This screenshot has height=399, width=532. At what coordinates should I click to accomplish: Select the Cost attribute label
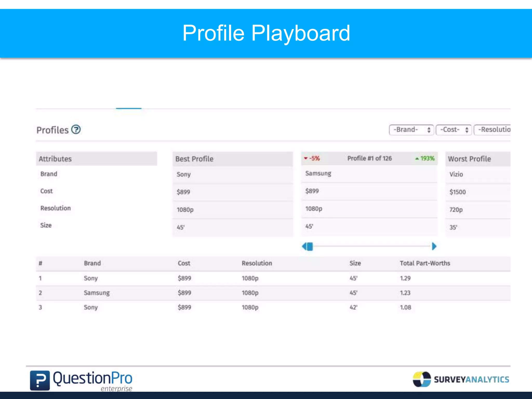tap(46, 191)
